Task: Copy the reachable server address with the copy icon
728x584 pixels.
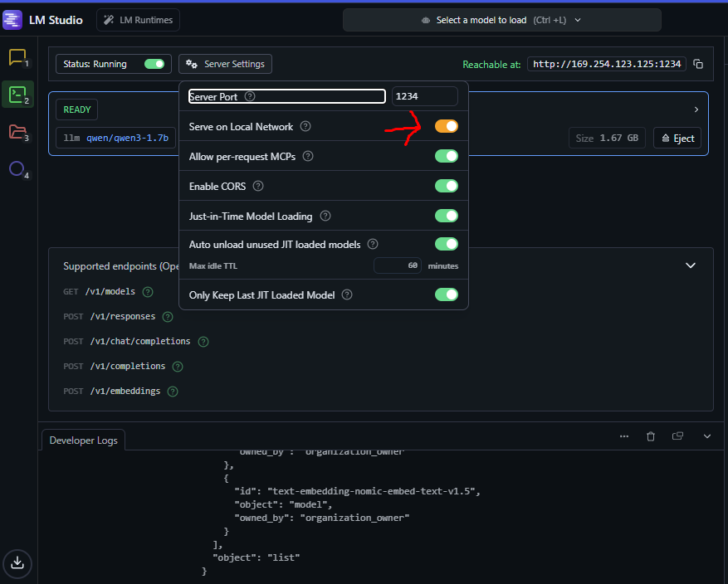Action: click(700, 63)
